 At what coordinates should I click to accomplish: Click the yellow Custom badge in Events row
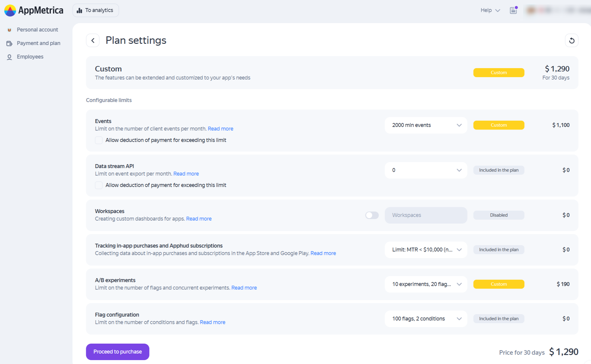pos(499,125)
